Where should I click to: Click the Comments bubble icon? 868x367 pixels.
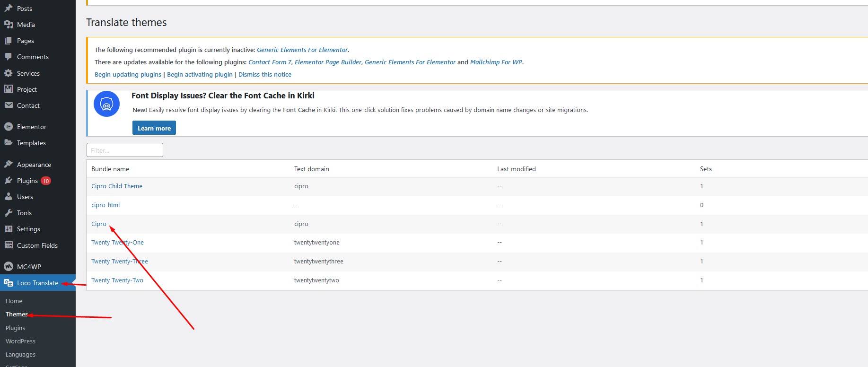pyautogui.click(x=9, y=57)
